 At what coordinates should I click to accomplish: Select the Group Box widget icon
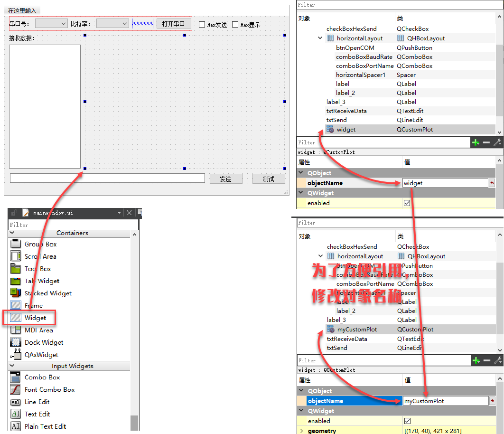(16, 244)
